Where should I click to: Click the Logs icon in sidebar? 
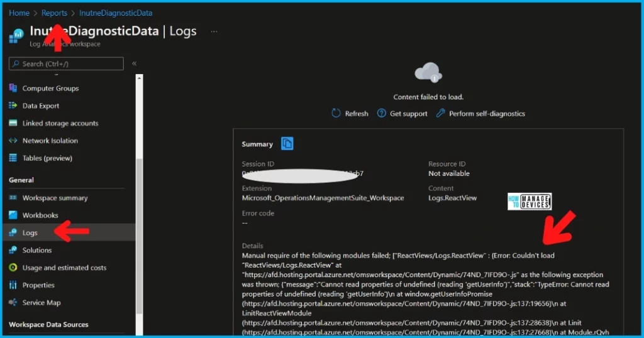pyautogui.click(x=13, y=232)
